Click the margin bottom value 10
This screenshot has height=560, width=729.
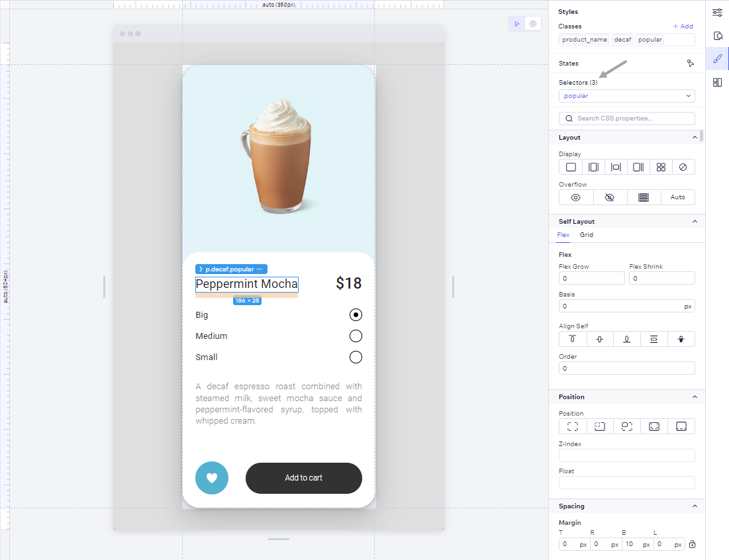pyautogui.click(x=630, y=544)
